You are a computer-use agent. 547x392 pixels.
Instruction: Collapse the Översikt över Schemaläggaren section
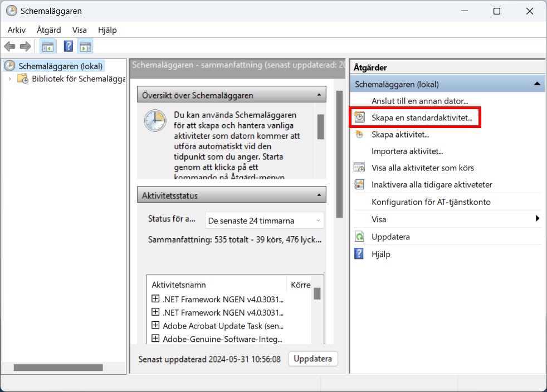click(318, 95)
